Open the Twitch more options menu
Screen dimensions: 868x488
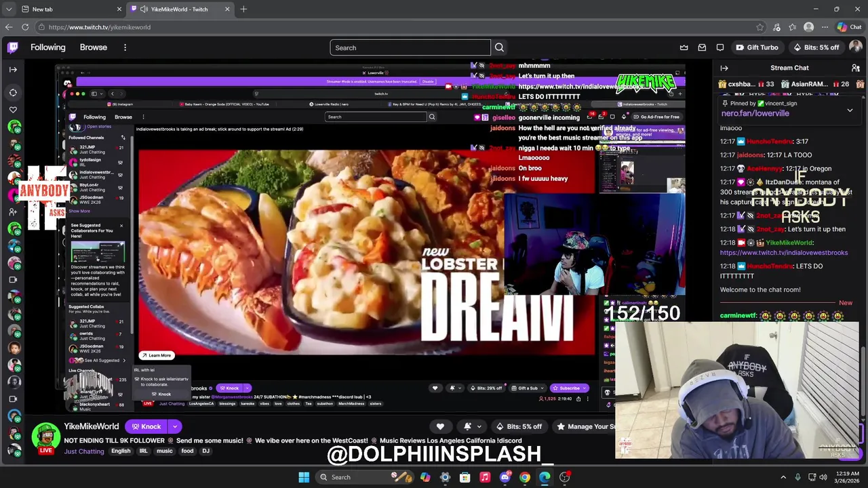click(x=125, y=47)
